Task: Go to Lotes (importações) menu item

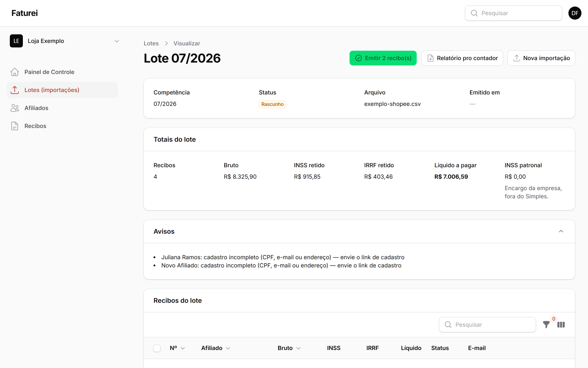Action: [x=62, y=90]
